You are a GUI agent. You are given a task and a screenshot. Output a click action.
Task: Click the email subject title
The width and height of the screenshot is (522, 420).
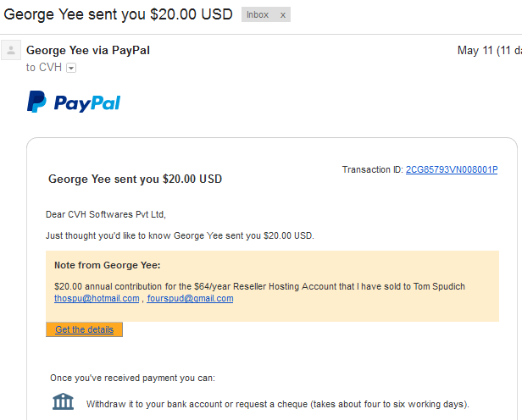118,14
